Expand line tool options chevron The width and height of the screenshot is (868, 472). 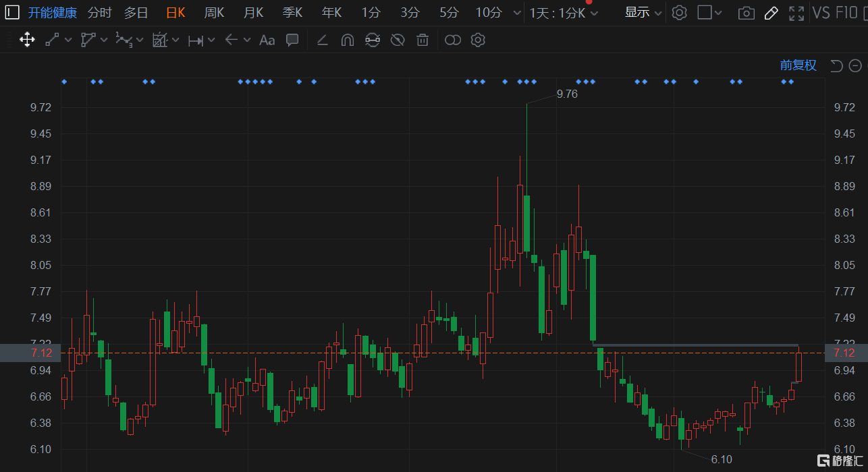(68, 40)
